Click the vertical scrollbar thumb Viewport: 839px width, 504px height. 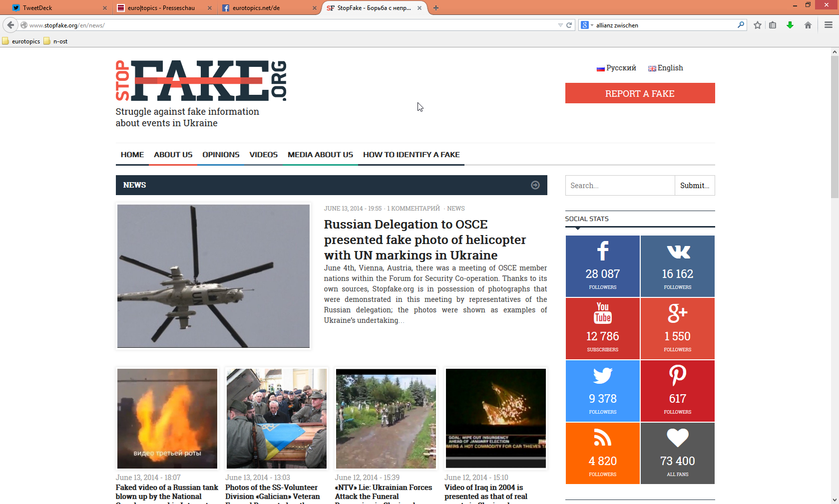point(835,127)
